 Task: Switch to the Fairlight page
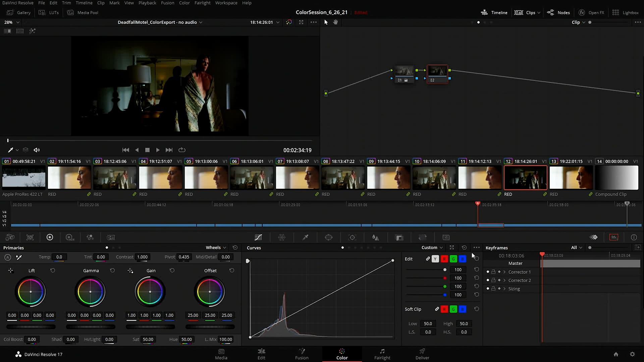tap(382, 354)
